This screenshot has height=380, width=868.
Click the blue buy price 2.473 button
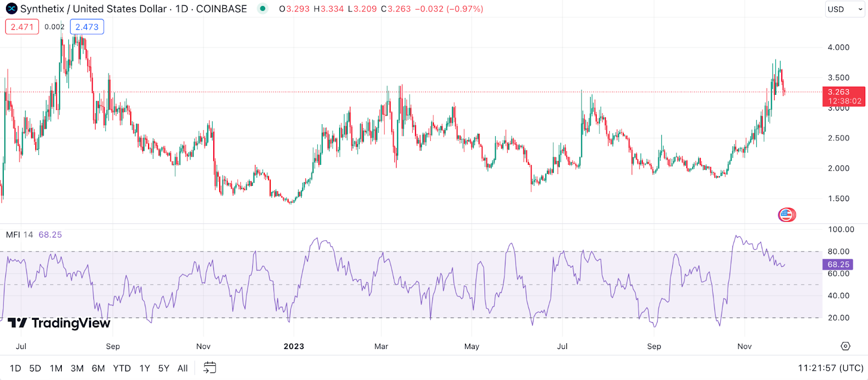coord(87,27)
